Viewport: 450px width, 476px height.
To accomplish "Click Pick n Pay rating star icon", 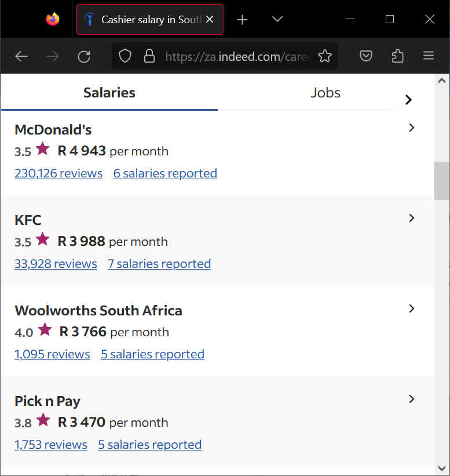I will point(43,420).
